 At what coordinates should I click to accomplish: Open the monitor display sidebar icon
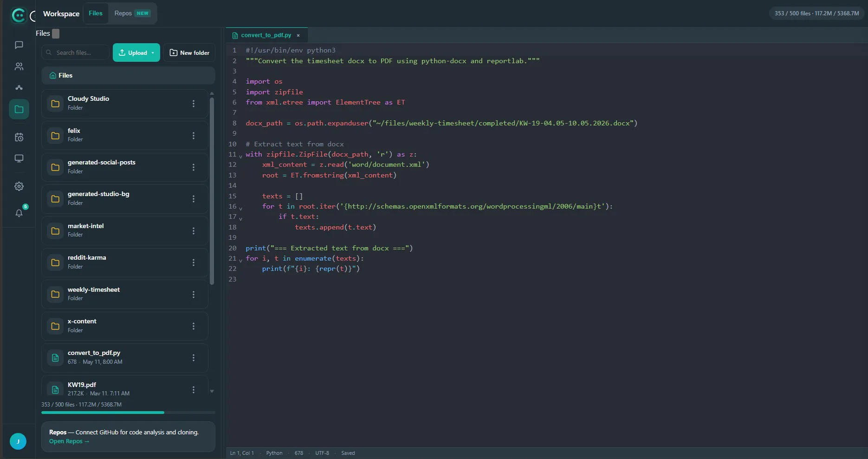point(19,158)
